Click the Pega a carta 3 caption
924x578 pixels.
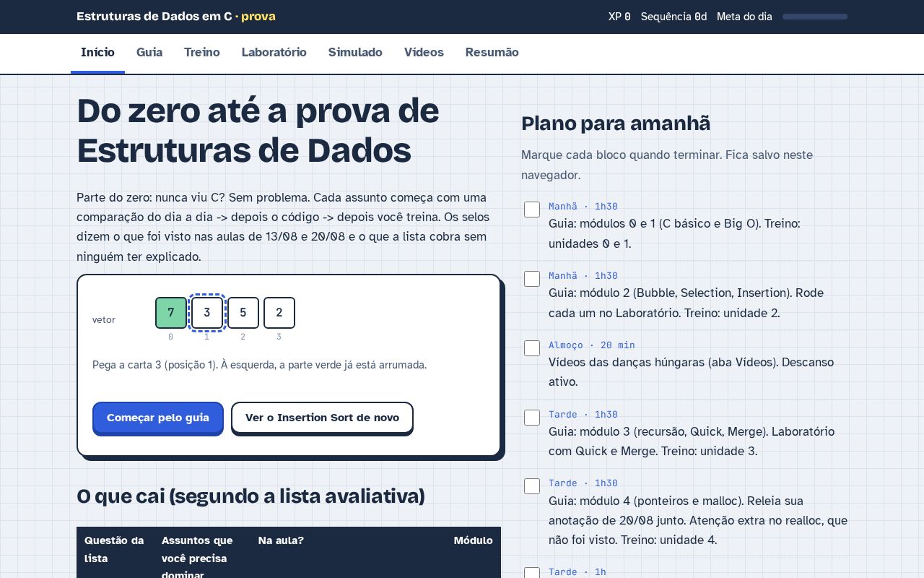[260, 365]
